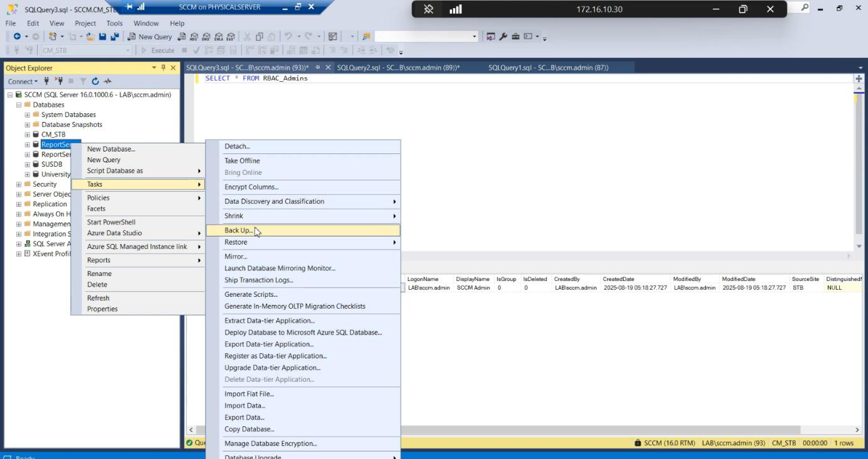Open the Object Explorer window position dropdown arrow

154,67
